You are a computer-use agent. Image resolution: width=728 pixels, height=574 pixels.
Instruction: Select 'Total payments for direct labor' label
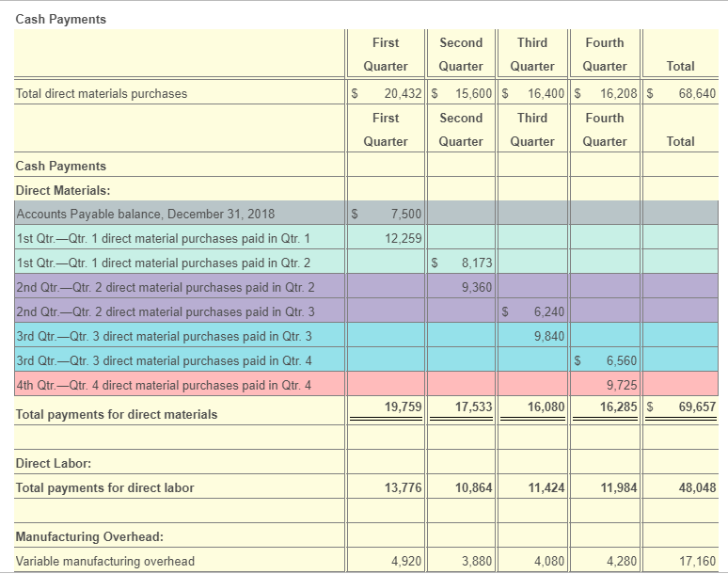pyautogui.click(x=104, y=487)
